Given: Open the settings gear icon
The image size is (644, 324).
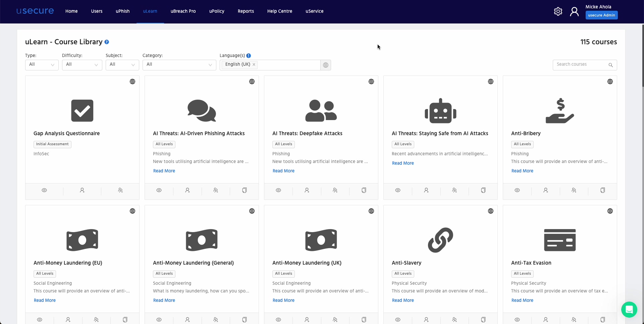Looking at the screenshot, I should [x=558, y=11].
